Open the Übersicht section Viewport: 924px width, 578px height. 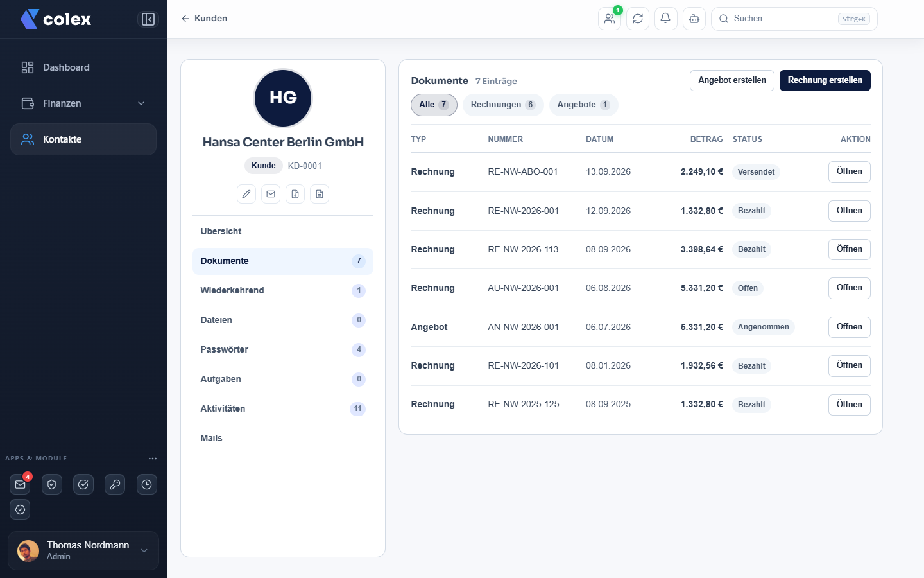(x=283, y=231)
